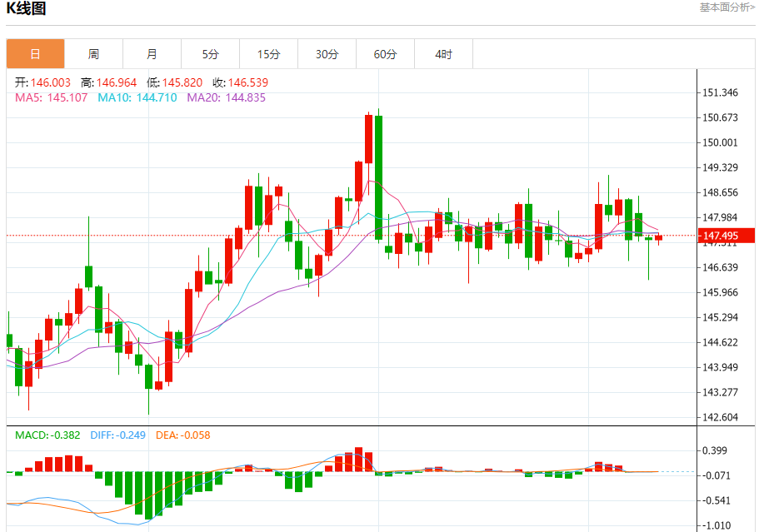Open the 15分 timeframe tab
The height and width of the screenshot is (532, 759).
[x=268, y=53]
